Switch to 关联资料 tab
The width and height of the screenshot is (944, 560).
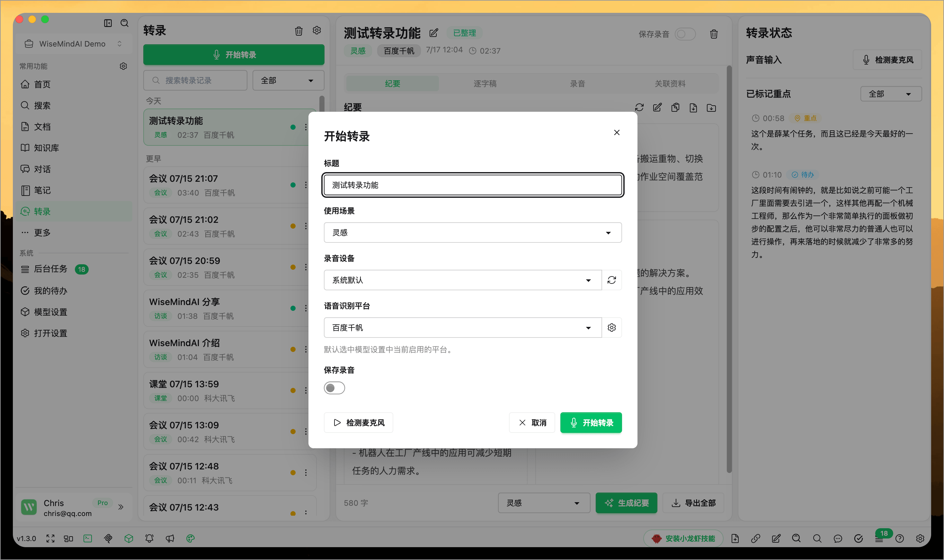670,83
